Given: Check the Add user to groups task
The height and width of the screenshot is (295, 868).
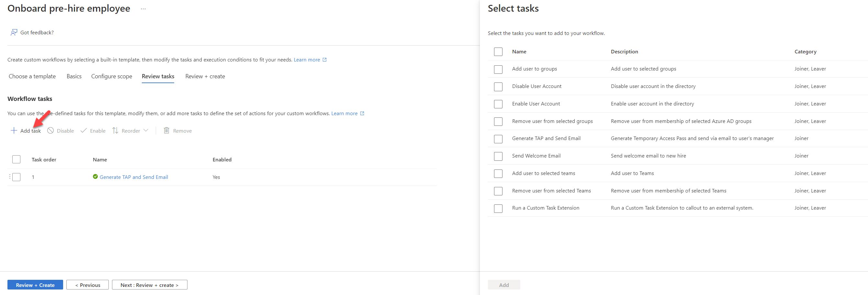Looking at the screenshot, I should [498, 69].
